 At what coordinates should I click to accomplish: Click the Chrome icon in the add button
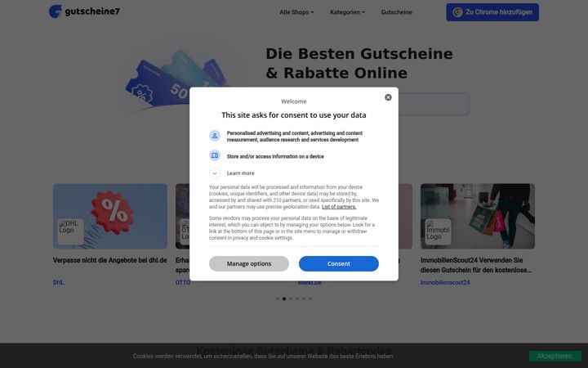pos(457,12)
